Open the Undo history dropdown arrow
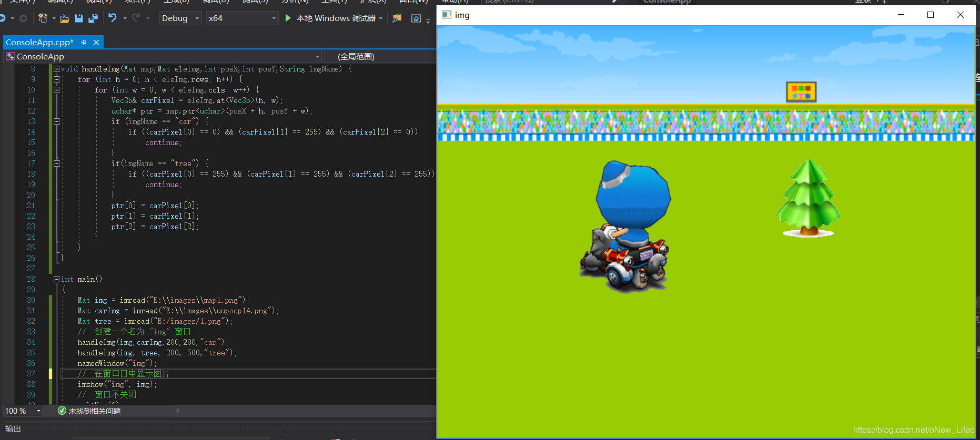980x440 pixels. pos(125,18)
